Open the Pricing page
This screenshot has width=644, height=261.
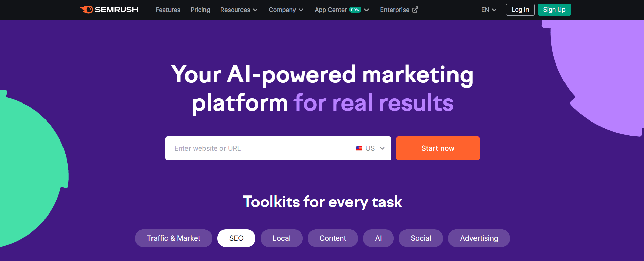tap(200, 10)
